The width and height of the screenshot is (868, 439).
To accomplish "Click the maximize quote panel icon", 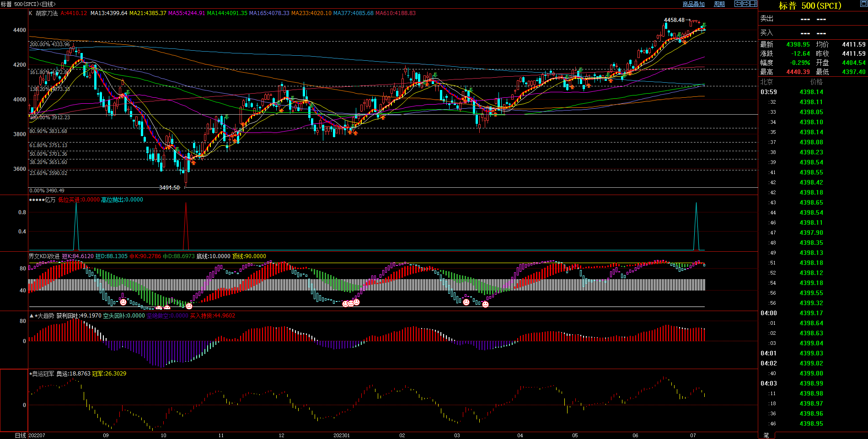I will click(863, 4).
